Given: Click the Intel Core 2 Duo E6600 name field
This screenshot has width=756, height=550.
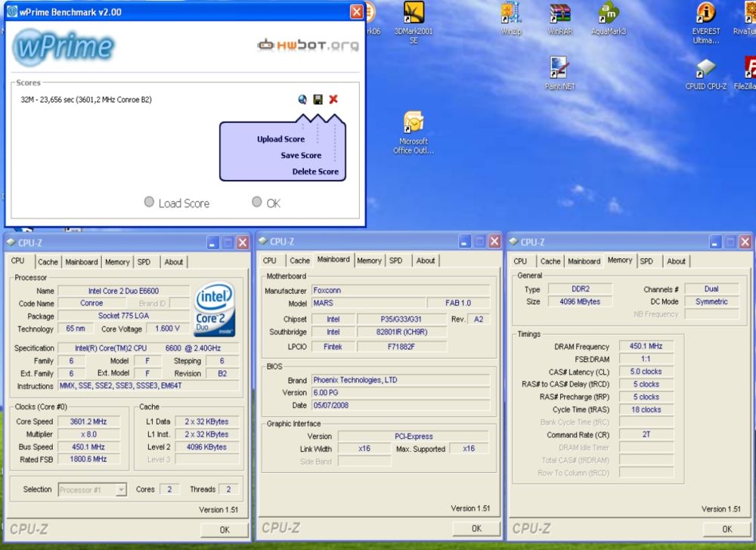Looking at the screenshot, I should (123, 291).
